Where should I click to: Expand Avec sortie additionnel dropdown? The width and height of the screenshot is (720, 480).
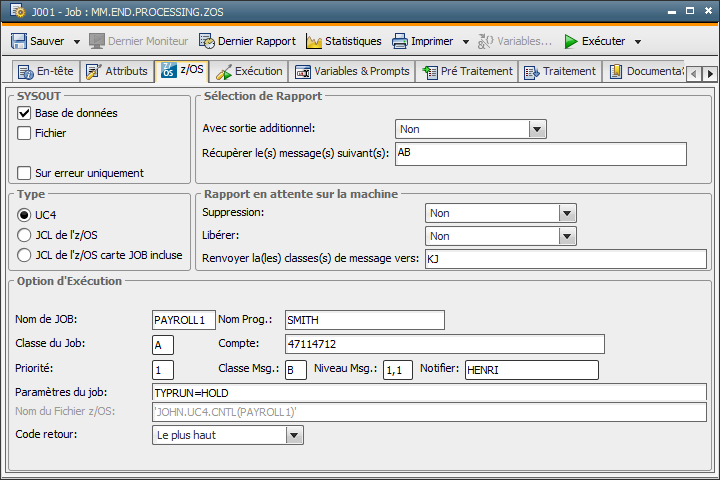click(x=537, y=129)
